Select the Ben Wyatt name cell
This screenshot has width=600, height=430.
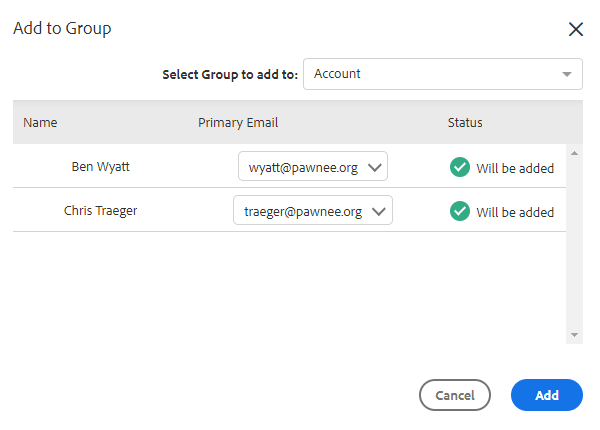(100, 167)
